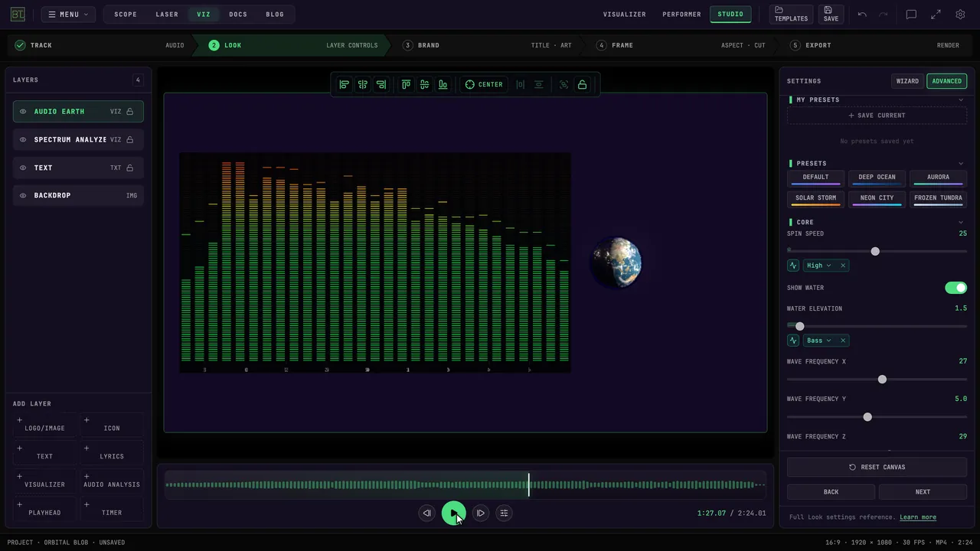Switch to Performer mode
The width and height of the screenshot is (980, 551).
click(x=681, y=15)
